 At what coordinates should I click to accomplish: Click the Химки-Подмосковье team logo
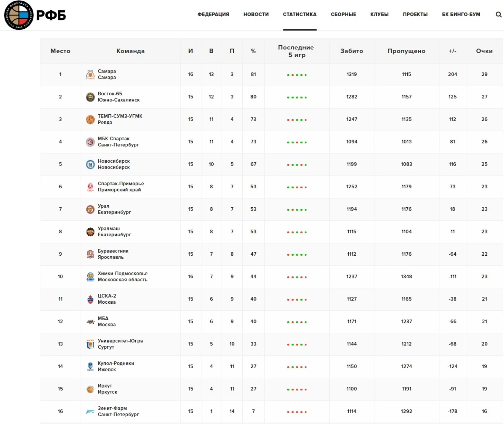point(90,276)
